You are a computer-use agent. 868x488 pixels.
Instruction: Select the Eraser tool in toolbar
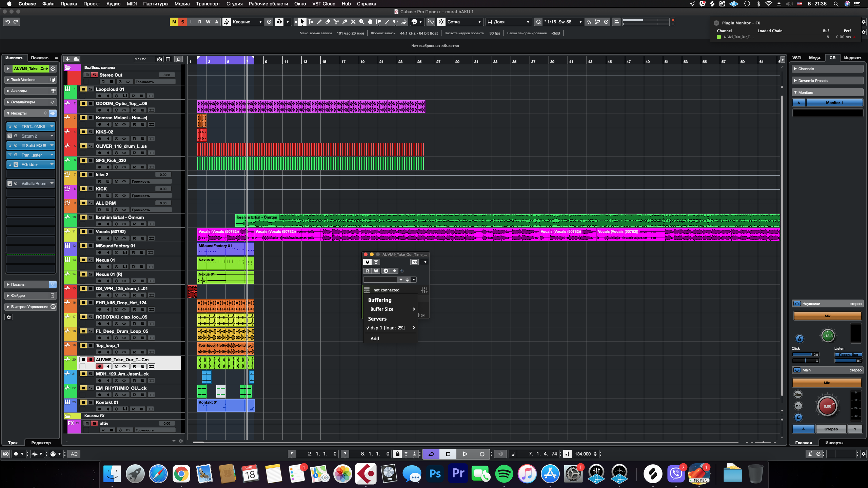pos(328,22)
